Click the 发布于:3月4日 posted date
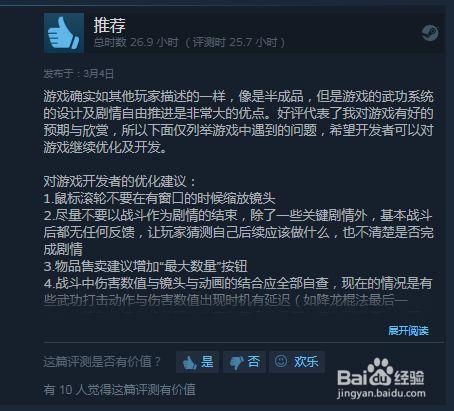The height and width of the screenshot is (411, 454). click(x=79, y=74)
